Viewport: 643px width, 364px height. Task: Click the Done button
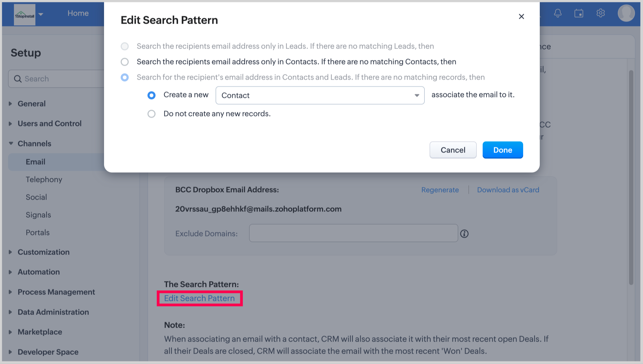pos(502,150)
